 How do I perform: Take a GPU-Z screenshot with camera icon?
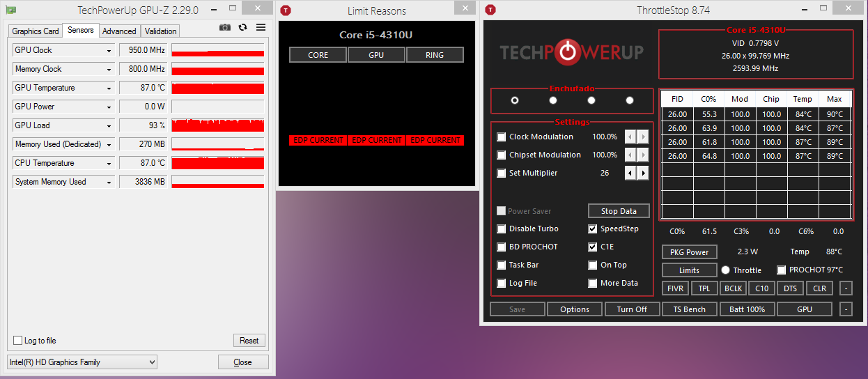click(x=225, y=27)
